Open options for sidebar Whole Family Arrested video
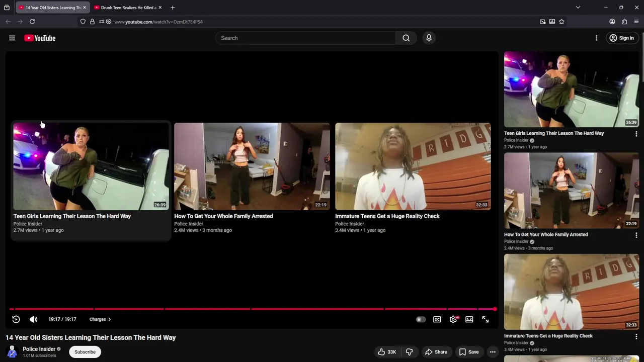The image size is (644, 362). [x=636, y=235]
